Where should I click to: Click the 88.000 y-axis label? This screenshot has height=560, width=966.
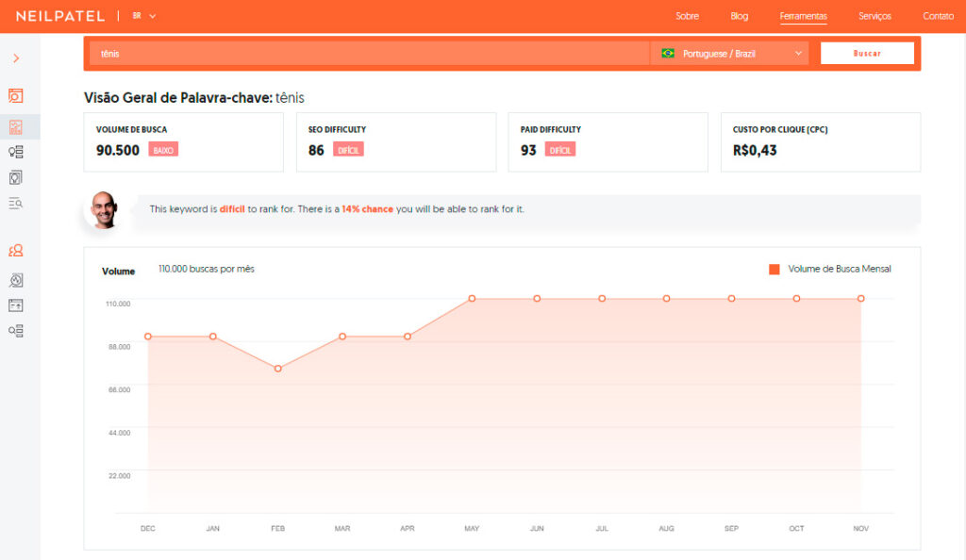click(x=120, y=347)
